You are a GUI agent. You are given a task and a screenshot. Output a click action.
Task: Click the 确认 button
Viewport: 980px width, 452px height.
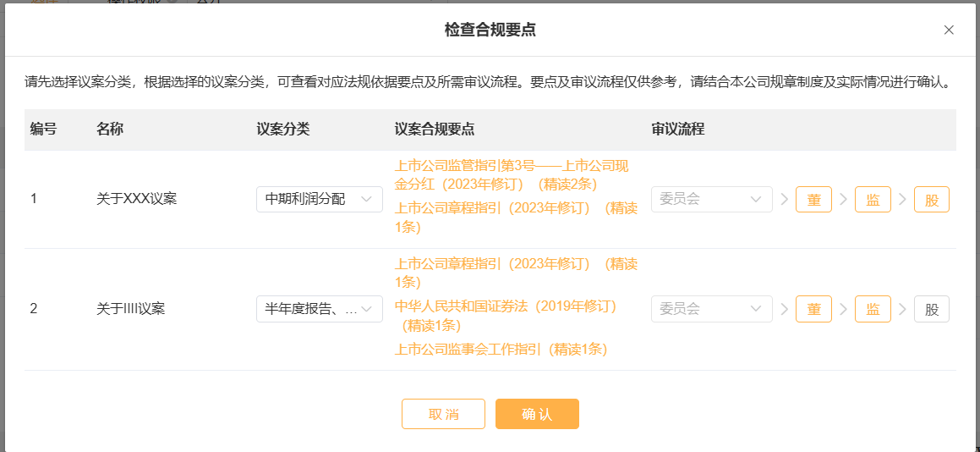538,414
